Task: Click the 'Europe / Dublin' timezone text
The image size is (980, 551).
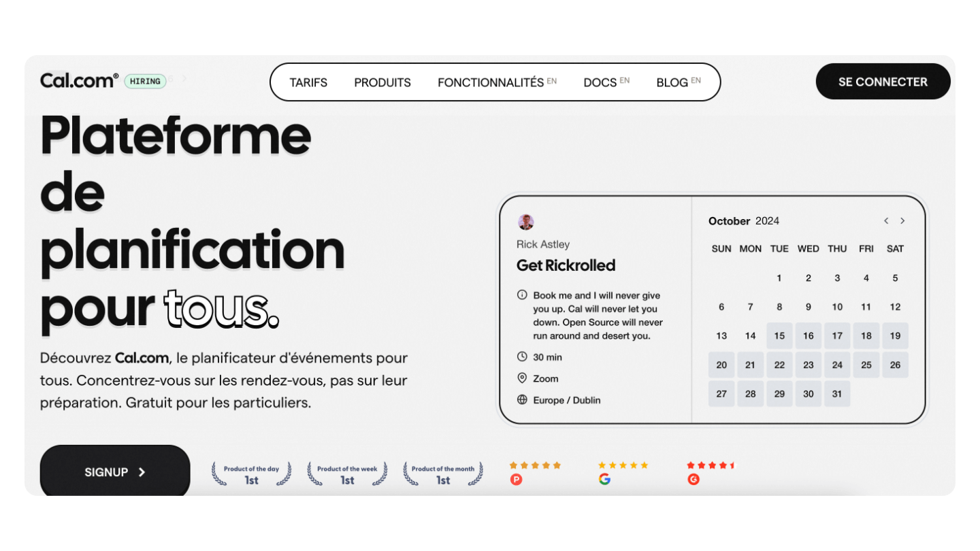Action: pos(567,400)
